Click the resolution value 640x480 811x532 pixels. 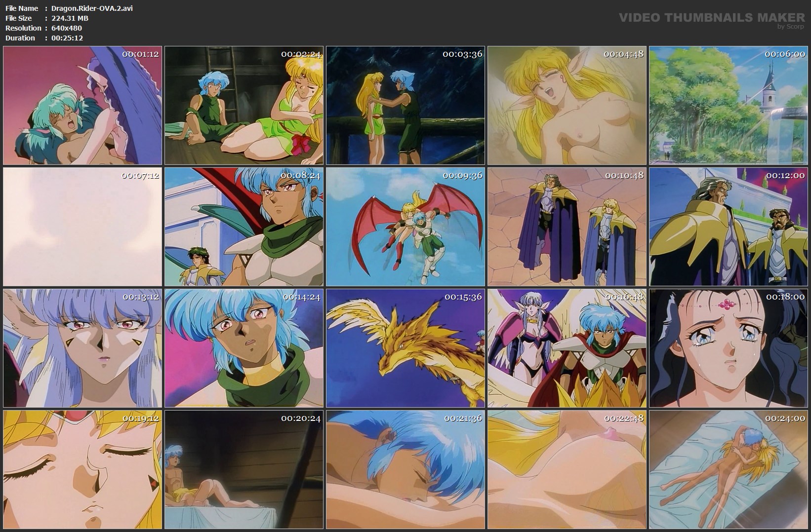[67, 28]
